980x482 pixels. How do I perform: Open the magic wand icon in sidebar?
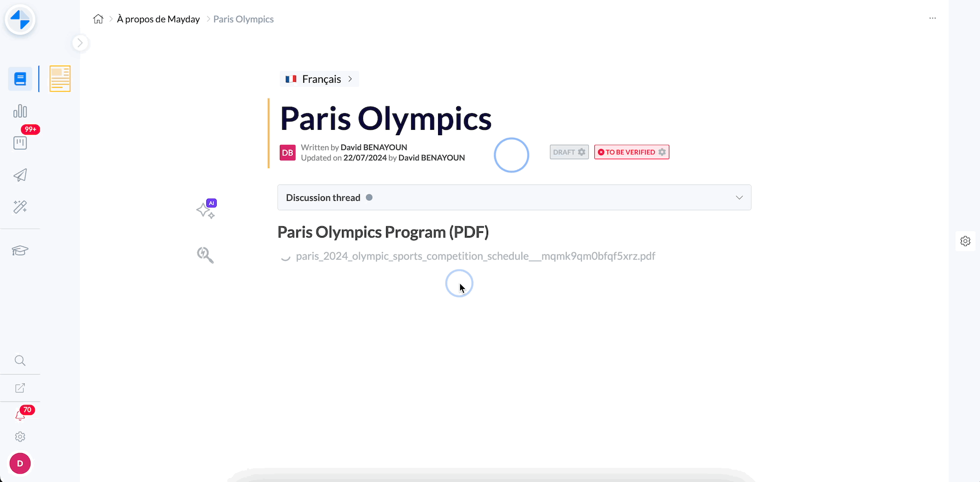(x=20, y=207)
